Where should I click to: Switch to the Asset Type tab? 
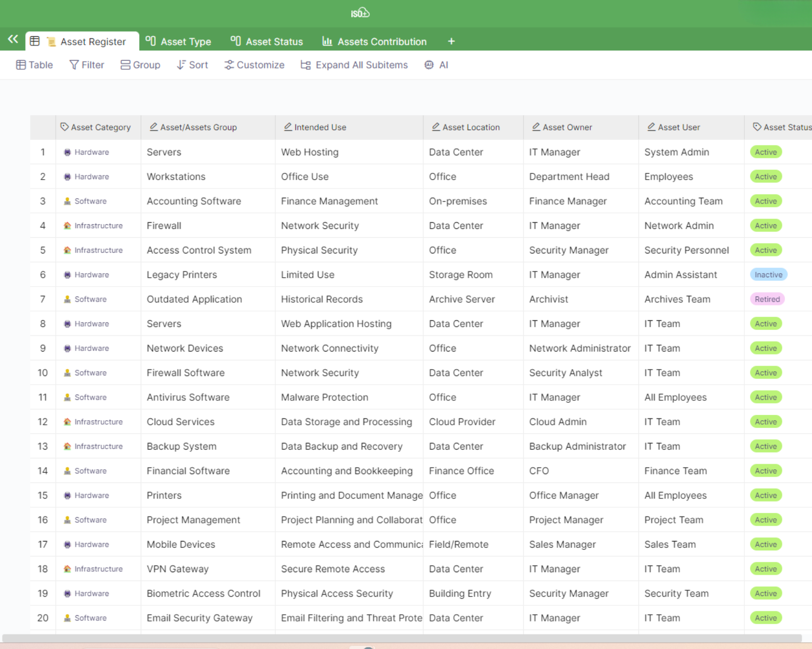178,42
